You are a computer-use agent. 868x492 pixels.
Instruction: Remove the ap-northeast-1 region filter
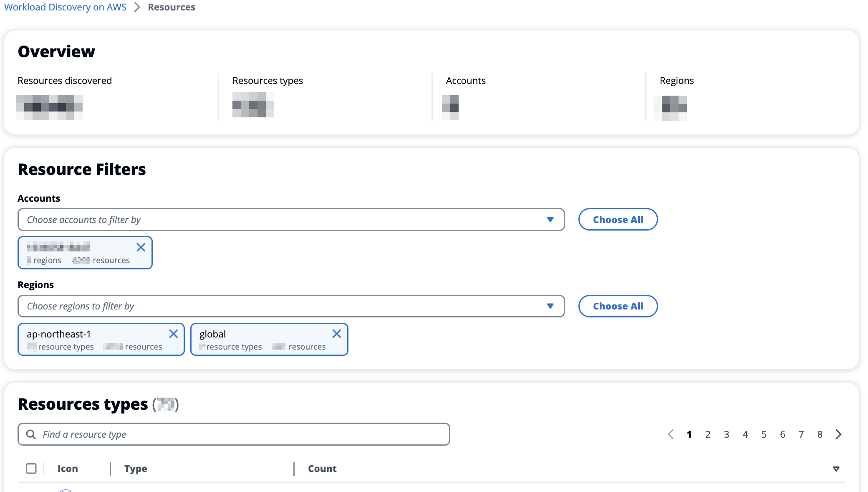(x=174, y=334)
